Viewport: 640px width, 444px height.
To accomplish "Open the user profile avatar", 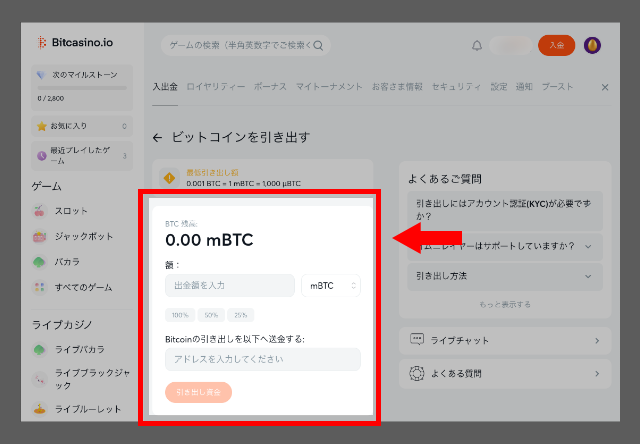I will [593, 45].
